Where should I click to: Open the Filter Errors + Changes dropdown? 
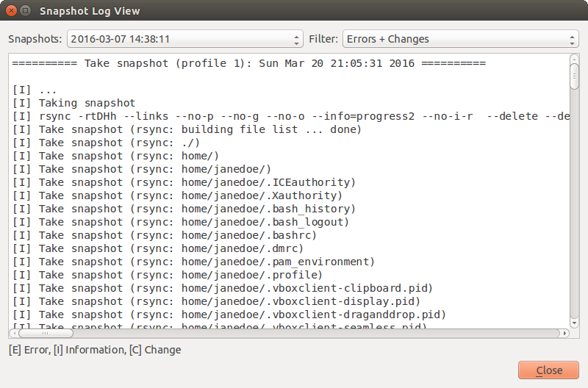(x=461, y=39)
